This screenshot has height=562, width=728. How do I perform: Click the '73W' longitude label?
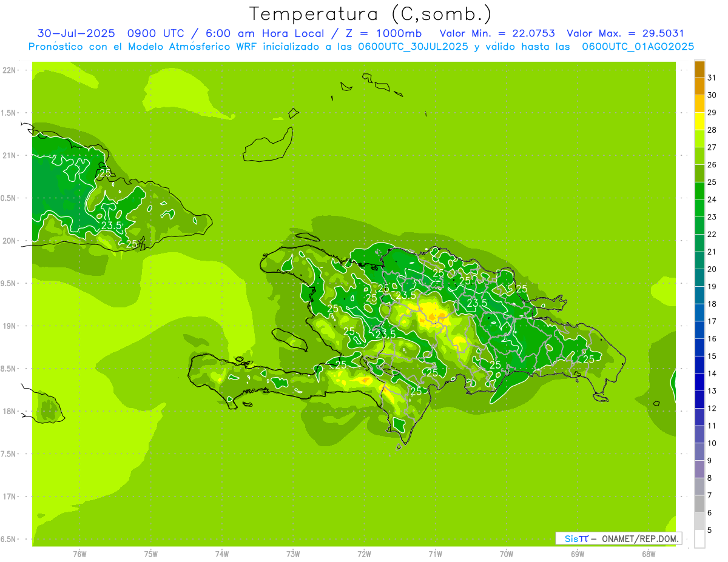point(293,554)
